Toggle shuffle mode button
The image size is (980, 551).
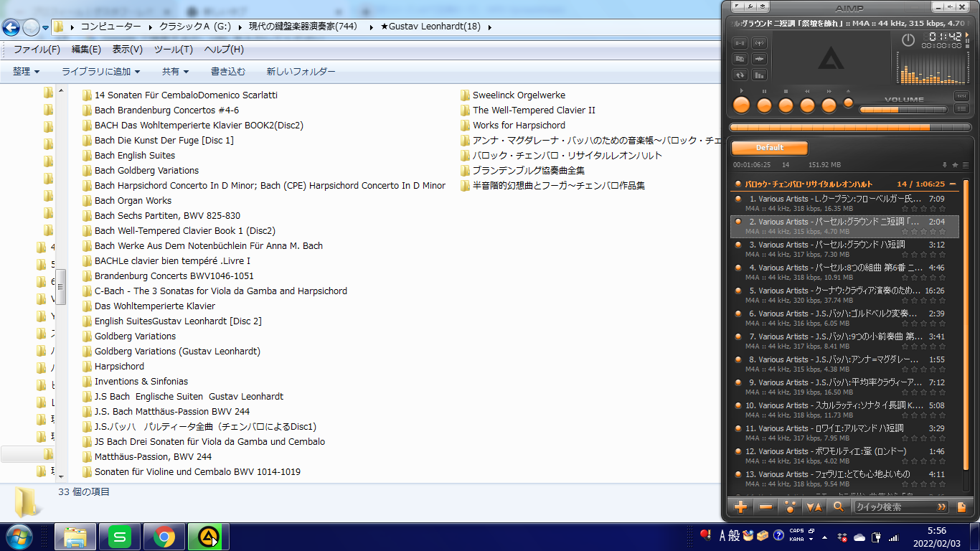740,59
